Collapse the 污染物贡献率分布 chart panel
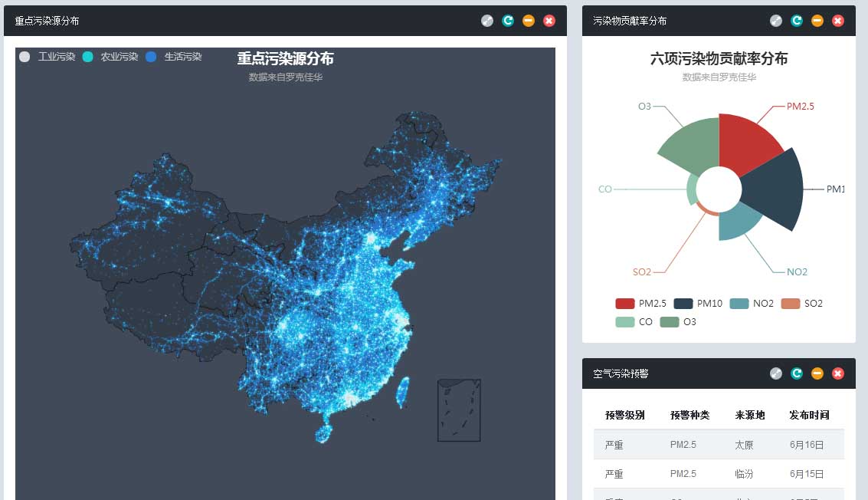 (817, 21)
